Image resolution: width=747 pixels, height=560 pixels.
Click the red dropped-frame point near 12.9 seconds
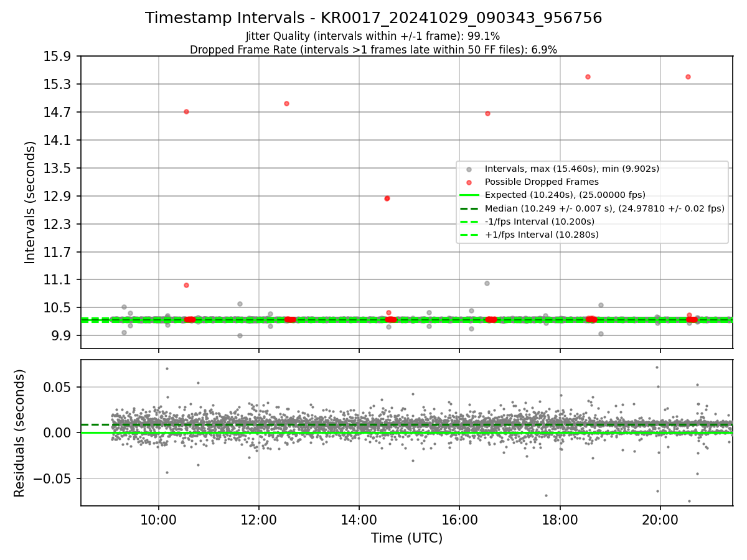[387, 198]
